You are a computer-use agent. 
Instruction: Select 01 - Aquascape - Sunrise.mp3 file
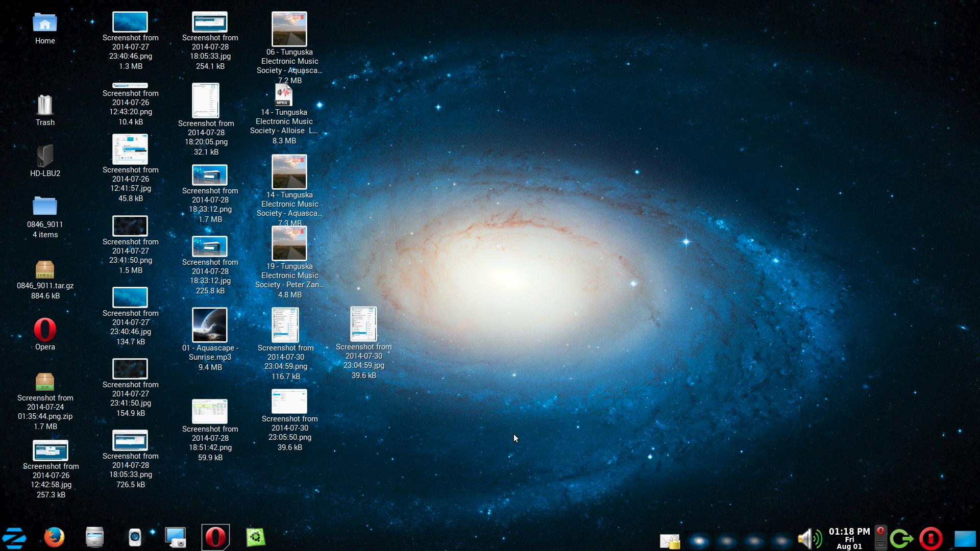210,325
